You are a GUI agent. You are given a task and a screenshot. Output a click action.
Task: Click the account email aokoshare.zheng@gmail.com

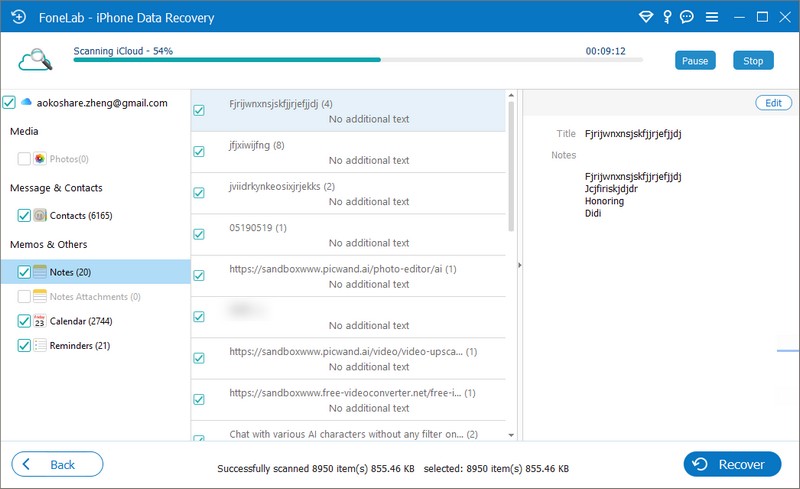tap(102, 103)
